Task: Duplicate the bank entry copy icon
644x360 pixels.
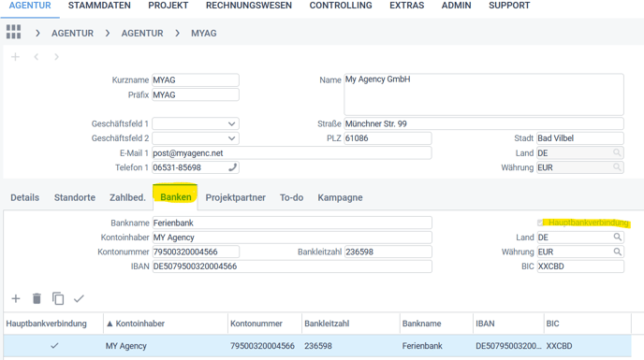Action: click(58, 298)
